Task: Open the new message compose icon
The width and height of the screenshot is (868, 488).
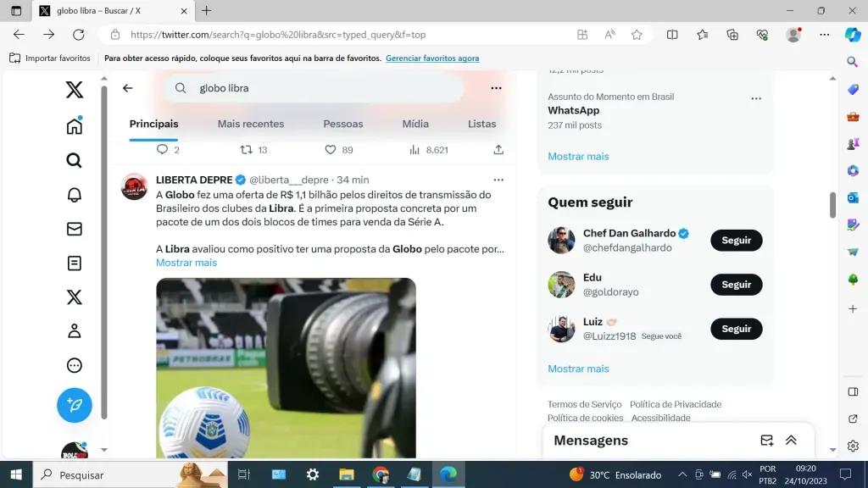Action: click(766, 441)
